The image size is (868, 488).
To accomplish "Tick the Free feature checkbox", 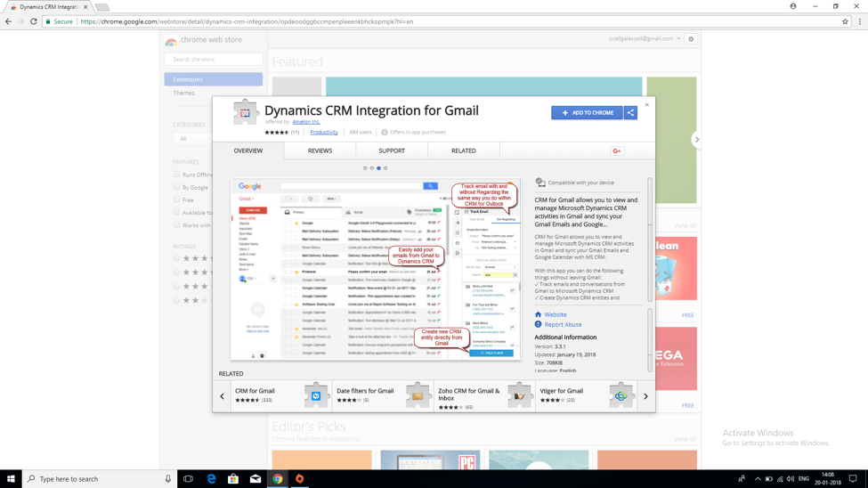I will click(176, 200).
